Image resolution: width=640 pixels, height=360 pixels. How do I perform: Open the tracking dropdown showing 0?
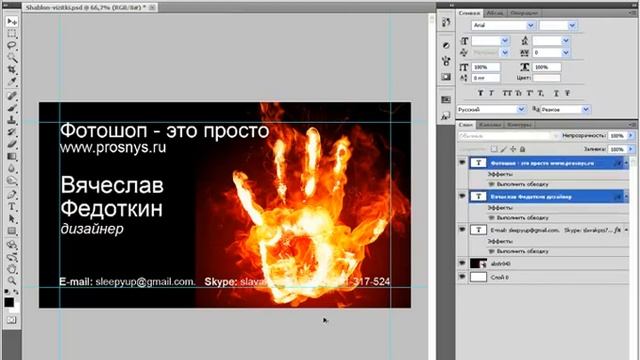pos(566,52)
